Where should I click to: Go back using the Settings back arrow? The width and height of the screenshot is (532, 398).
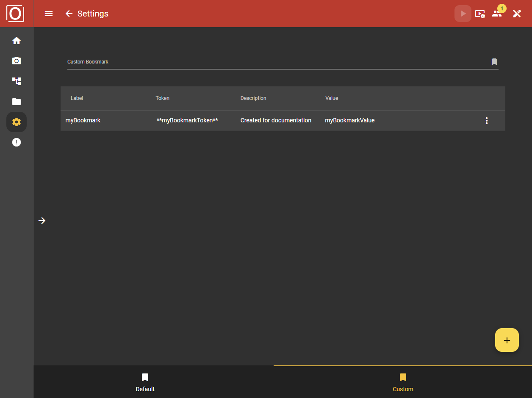pyautogui.click(x=69, y=14)
